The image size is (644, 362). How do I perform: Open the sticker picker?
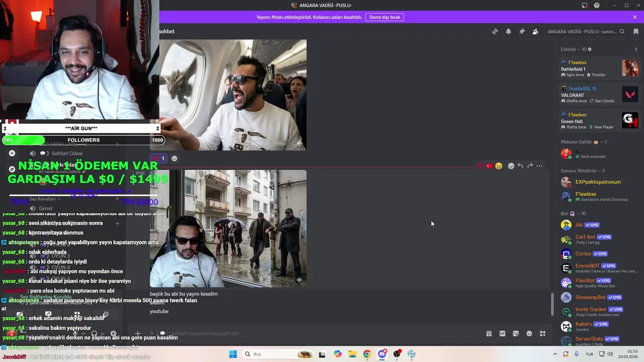tap(516, 333)
